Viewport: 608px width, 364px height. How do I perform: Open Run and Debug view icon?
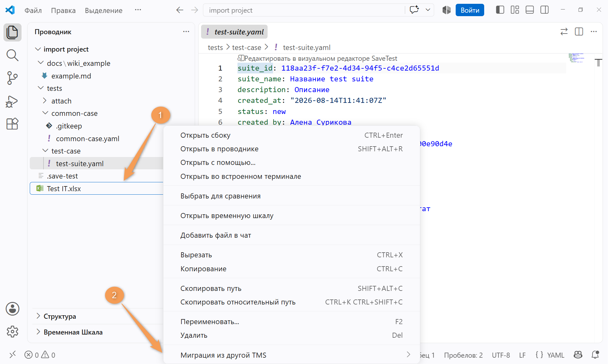click(x=12, y=101)
